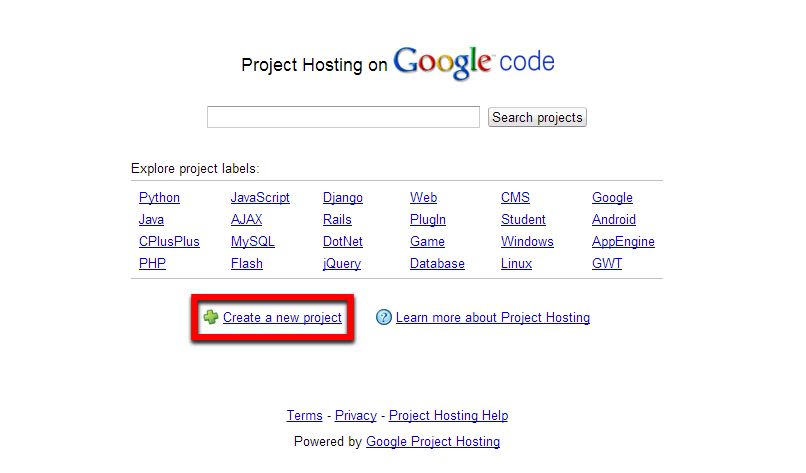The width and height of the screenshot is (806, 473).
Task: Click the Google code logo
Action: [474, 63]
